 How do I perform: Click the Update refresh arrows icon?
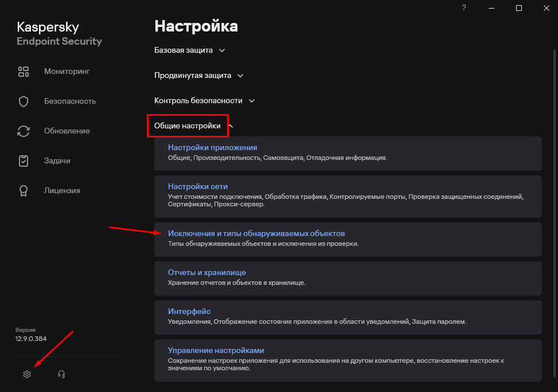[x=24, y=131]
